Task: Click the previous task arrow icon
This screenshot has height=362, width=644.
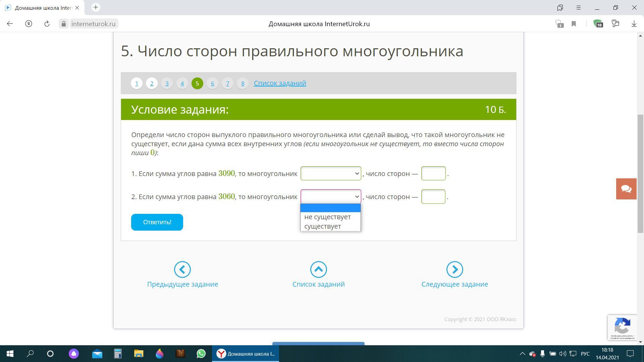Action: pyautogui.click(x=182, y=269)
